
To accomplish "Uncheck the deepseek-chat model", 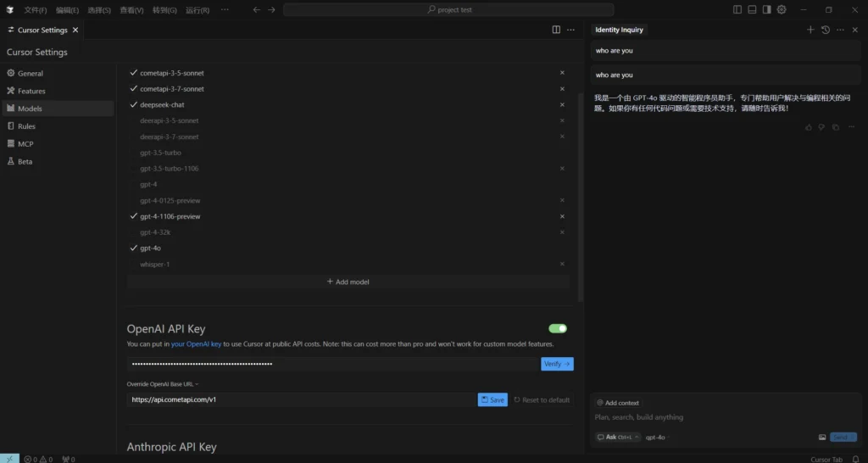I will click(134, 105).
